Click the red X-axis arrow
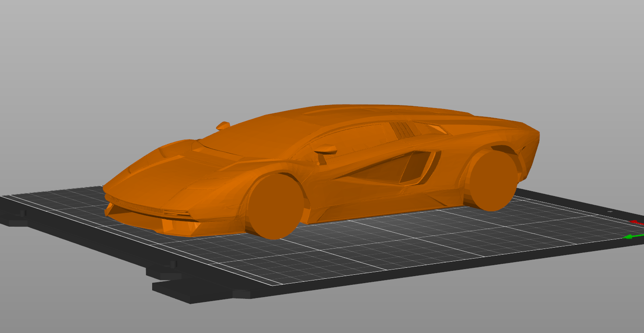This screenshot has width=644, height=333. coord(637,223)
